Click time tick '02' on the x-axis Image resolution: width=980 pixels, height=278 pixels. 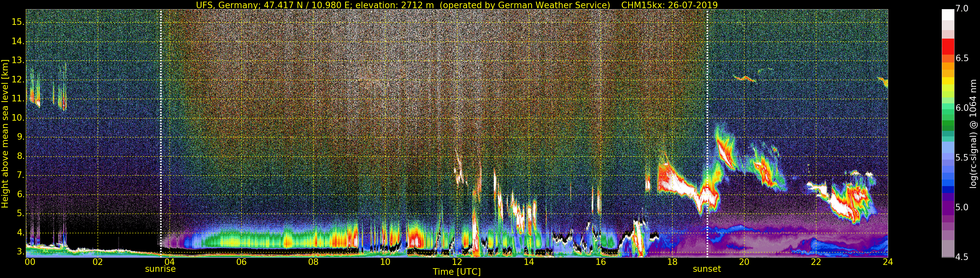point(98,262)
